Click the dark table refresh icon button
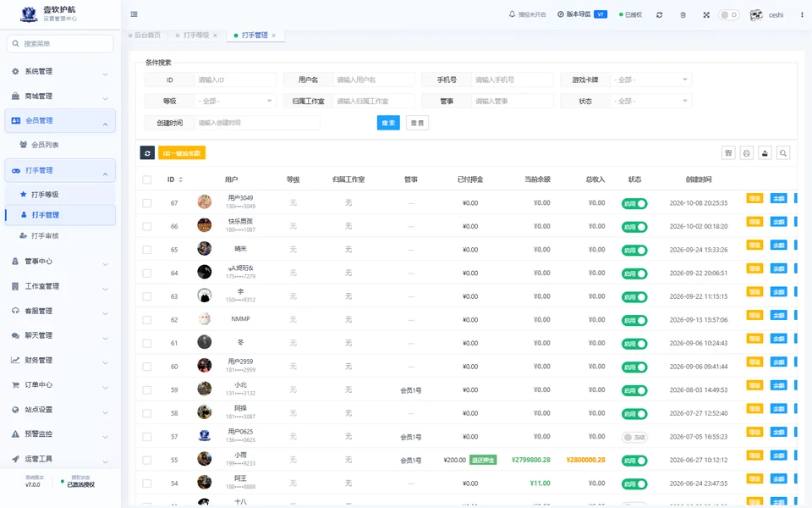 pos(147,153)
